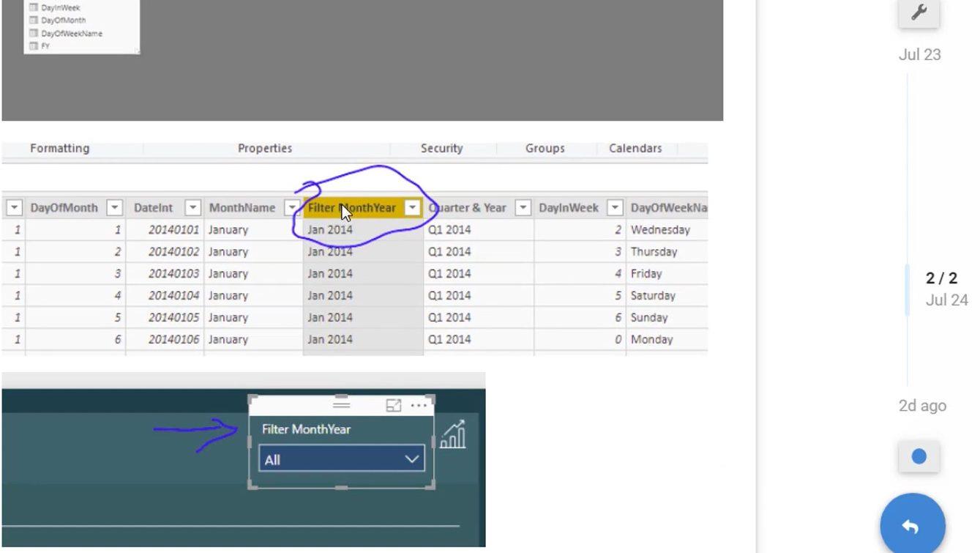The width and height of the screenshot is (980, 553).
Task: Click the DayInWeek column header
Action: point(569,208)
